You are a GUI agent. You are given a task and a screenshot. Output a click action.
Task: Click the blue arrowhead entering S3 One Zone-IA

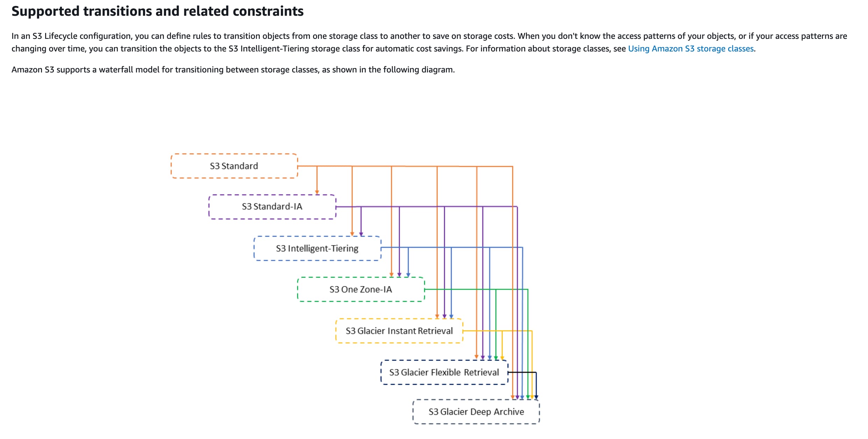point(408,275)
